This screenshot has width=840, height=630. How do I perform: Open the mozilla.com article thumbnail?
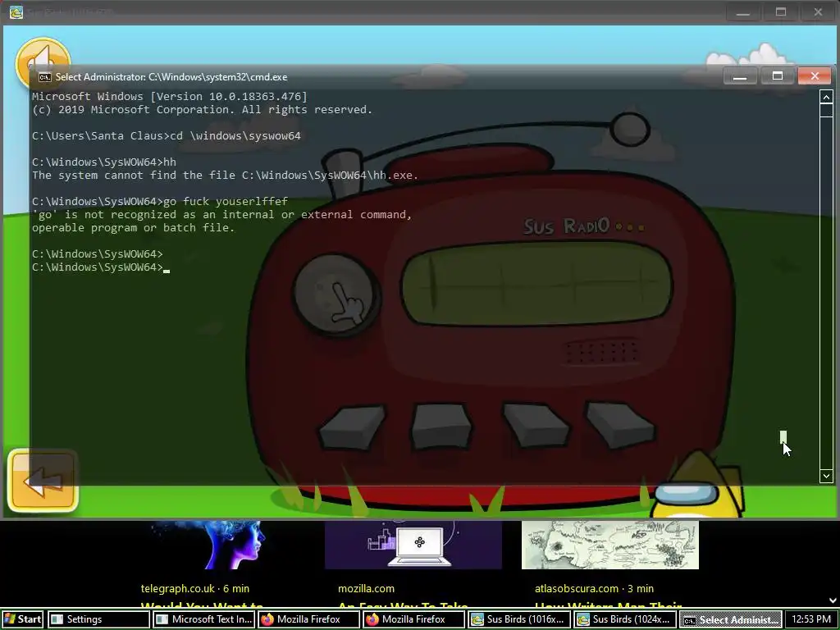click(413, 545)
